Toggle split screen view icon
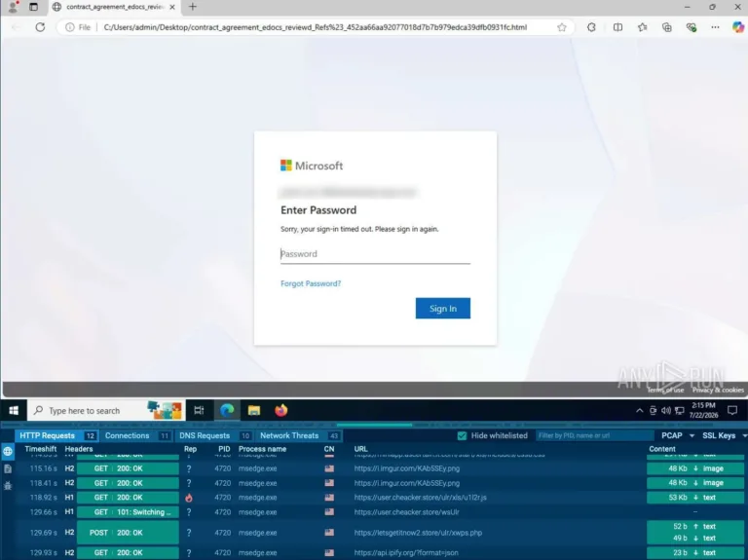Screen dimensions: 748x560 tap(617, 27)
